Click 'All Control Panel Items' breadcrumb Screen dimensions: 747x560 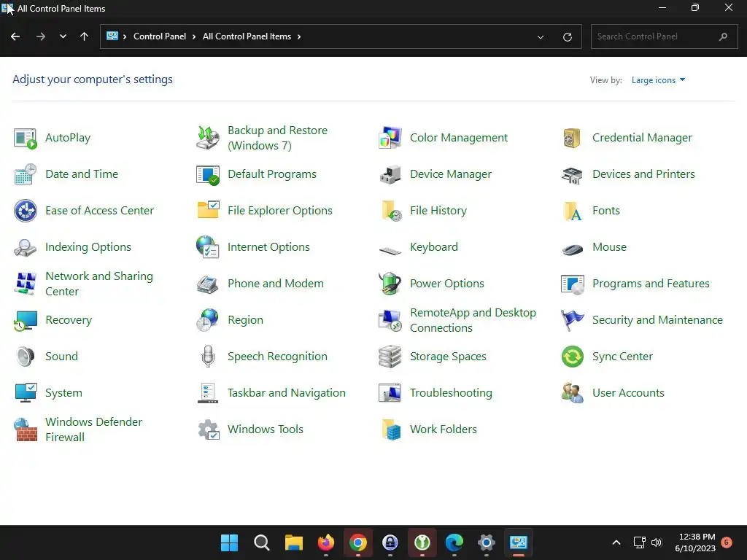(x=247, y=36)
